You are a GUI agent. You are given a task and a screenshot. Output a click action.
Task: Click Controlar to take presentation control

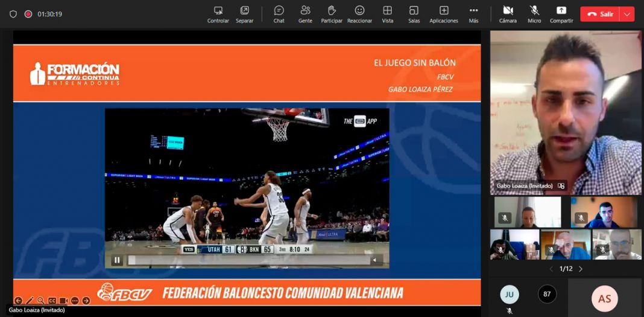click(x=218, y=14)
